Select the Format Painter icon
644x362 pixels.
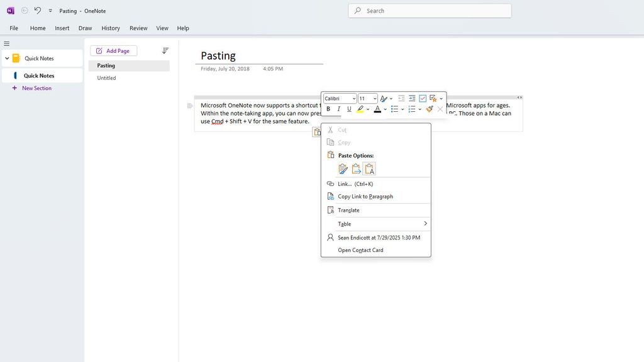pyautogui.click(x=430, y=109)
